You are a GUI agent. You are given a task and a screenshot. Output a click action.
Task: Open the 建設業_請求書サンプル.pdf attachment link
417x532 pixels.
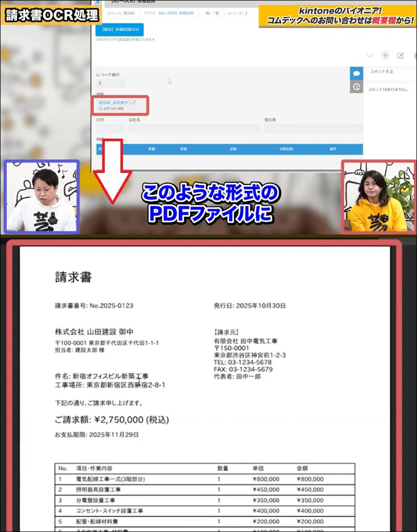[x=117, y=106]
